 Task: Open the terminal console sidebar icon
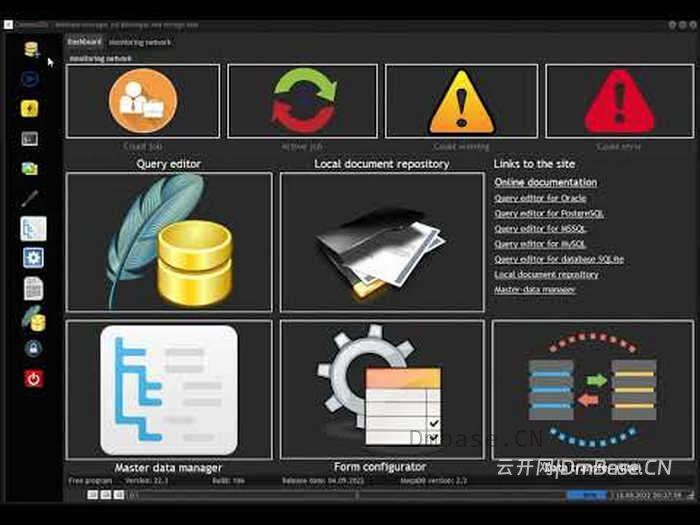(x=30, y=139)
